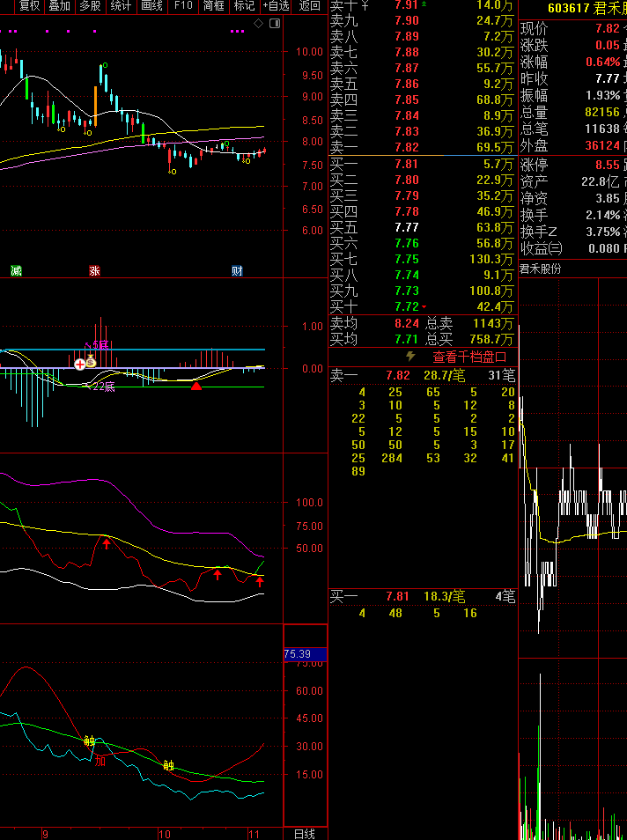
Task: Click the red plus circle on MACD chart
Action: pyautogui.click(x=79, y=363)
